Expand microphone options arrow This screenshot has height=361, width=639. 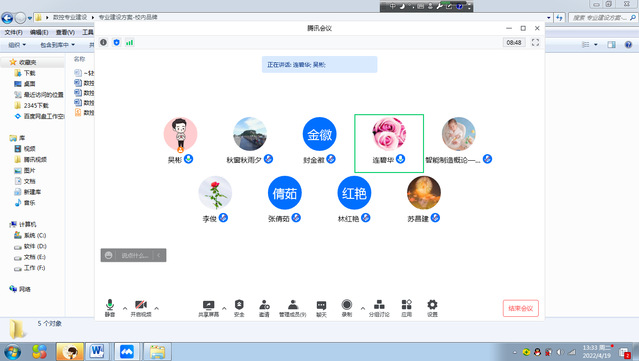[x=125, y=308]
